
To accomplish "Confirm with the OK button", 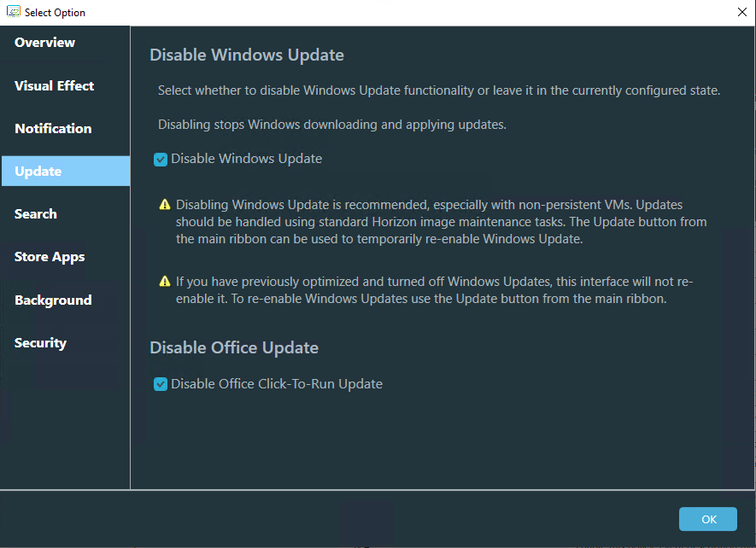I will click(x=708, y=519).
